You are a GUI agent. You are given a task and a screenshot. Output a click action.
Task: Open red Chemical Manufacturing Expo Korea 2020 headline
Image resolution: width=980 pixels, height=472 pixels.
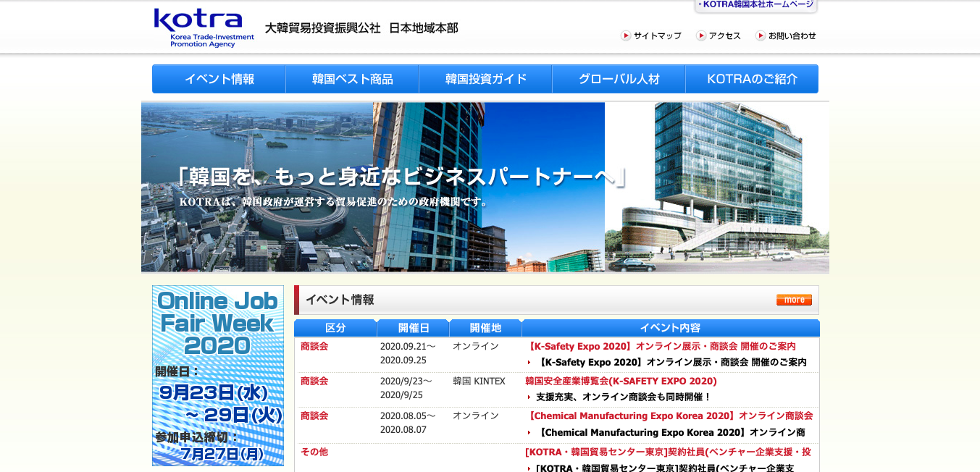tap(669, 416)
